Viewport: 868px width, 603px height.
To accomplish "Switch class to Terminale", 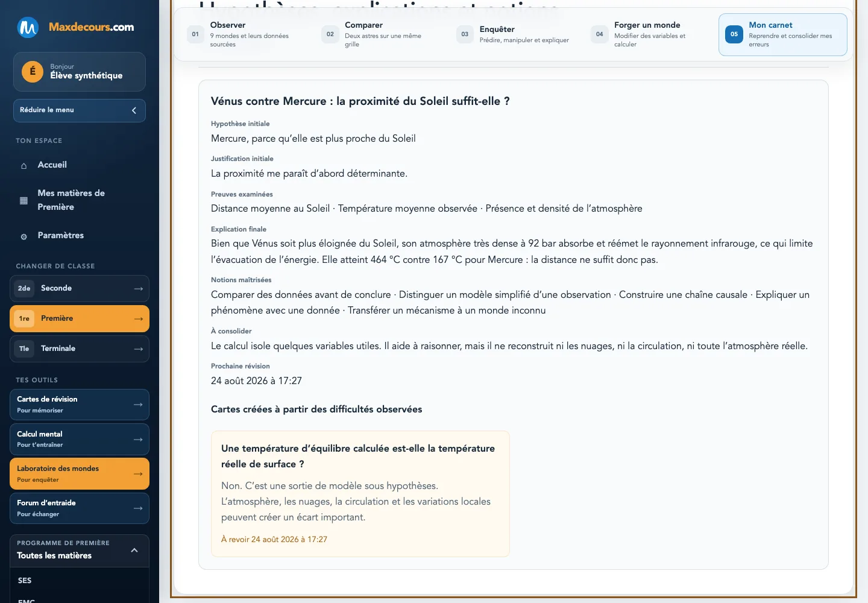I will [x=80, y=349].
